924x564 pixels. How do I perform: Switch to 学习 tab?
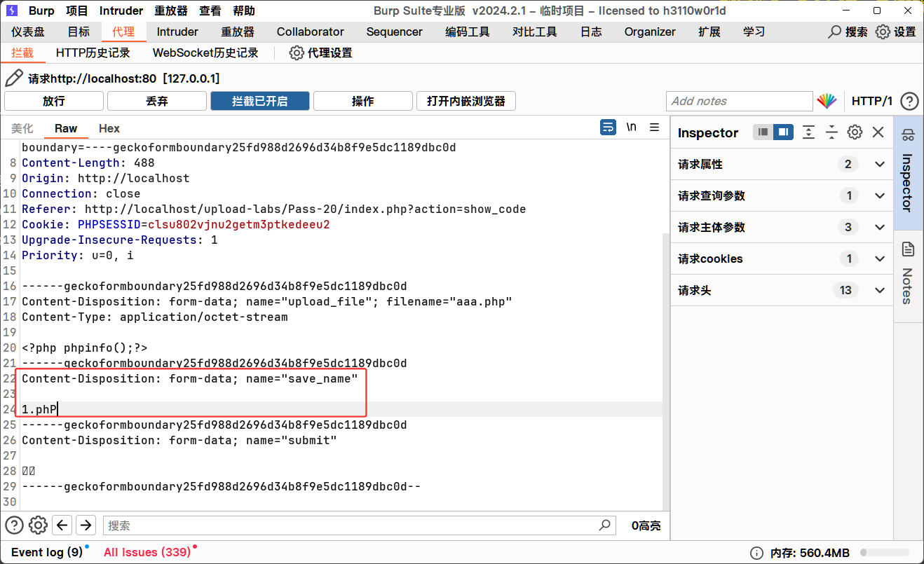(754, 32)
